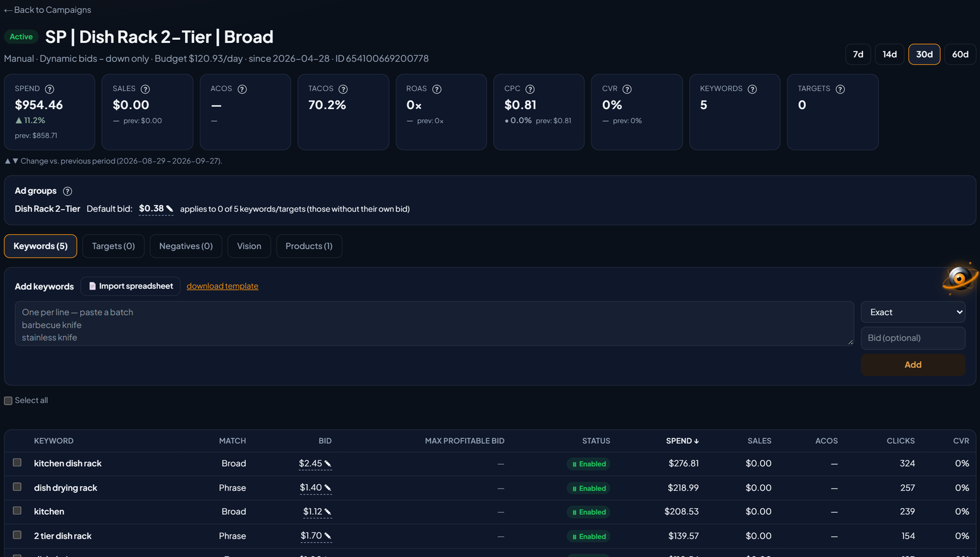Click the ACOS help icon
Image resolution: width=980 pixels, height=557 pixels.
coord(242,89)
